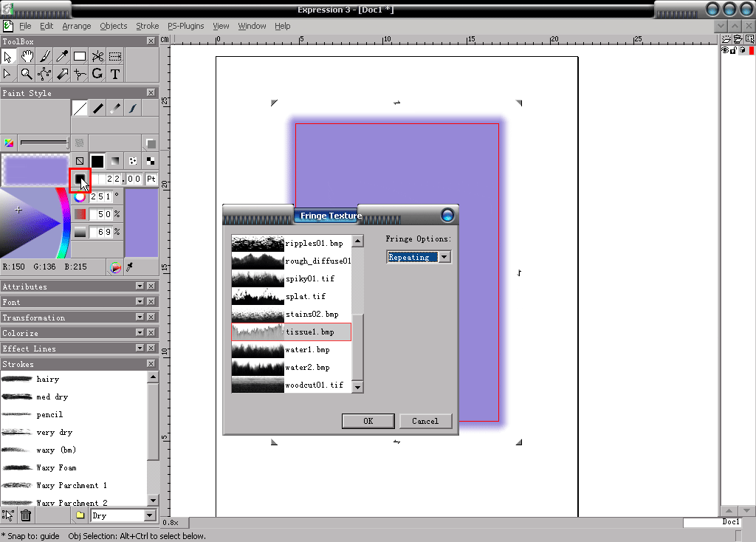Open the File menu
Screen dimensions: 756x542
[25, 26]
